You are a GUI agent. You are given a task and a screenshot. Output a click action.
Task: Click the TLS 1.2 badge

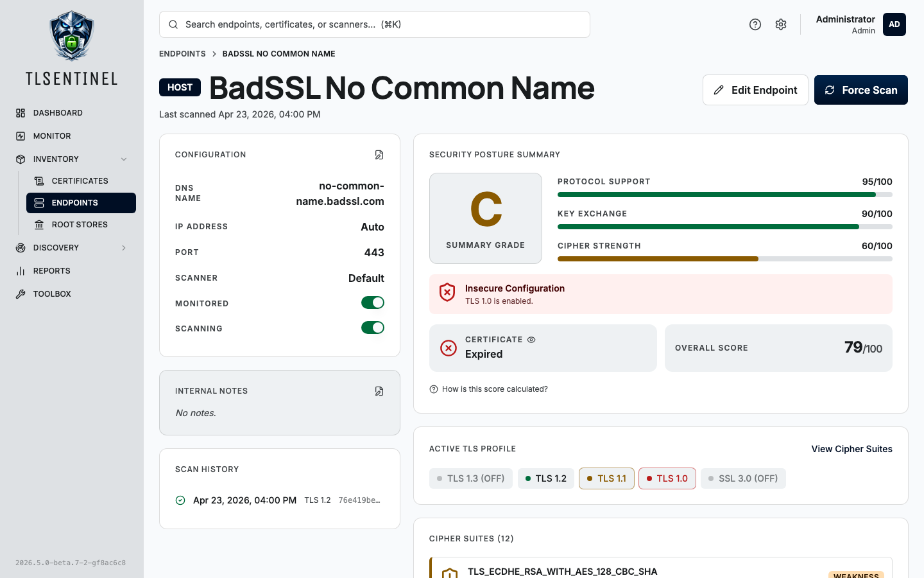pos(546,478)
